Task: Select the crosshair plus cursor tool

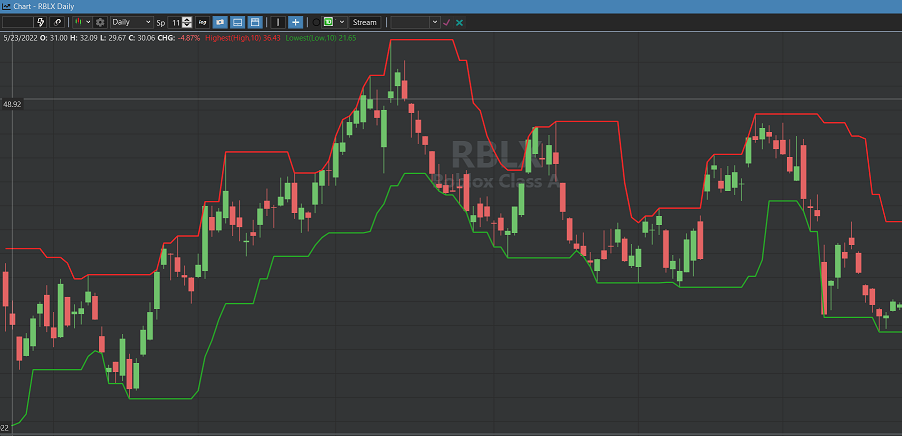Action: coord(295,22)
